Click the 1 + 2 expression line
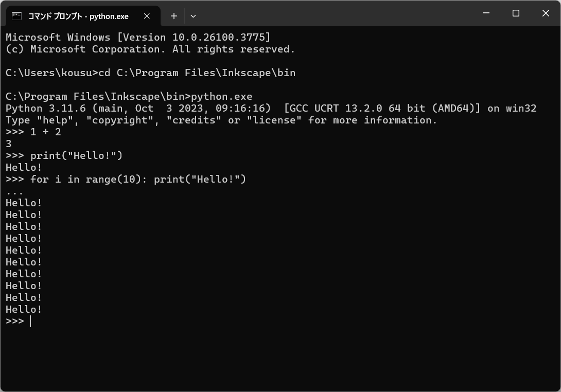 click(x=33, y=132)
